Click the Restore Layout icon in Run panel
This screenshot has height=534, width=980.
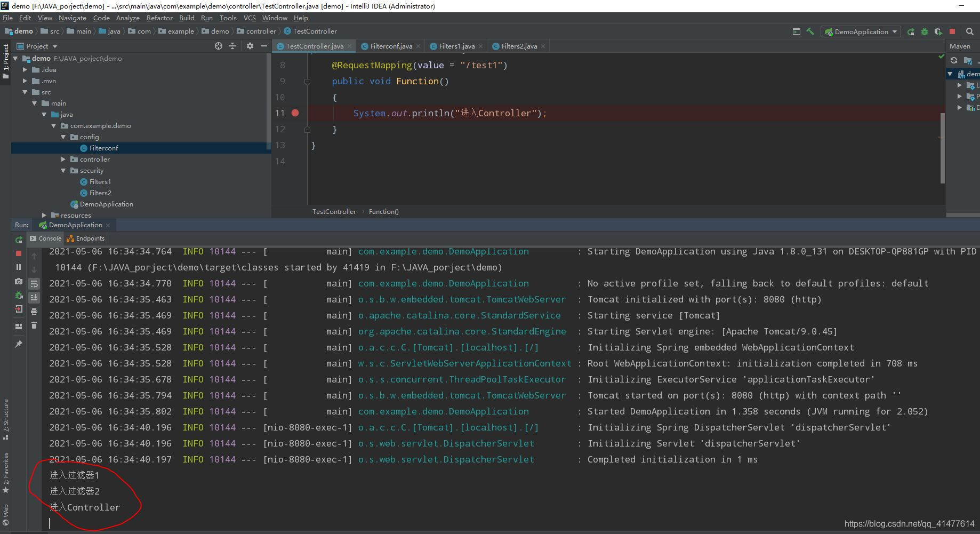19,326
